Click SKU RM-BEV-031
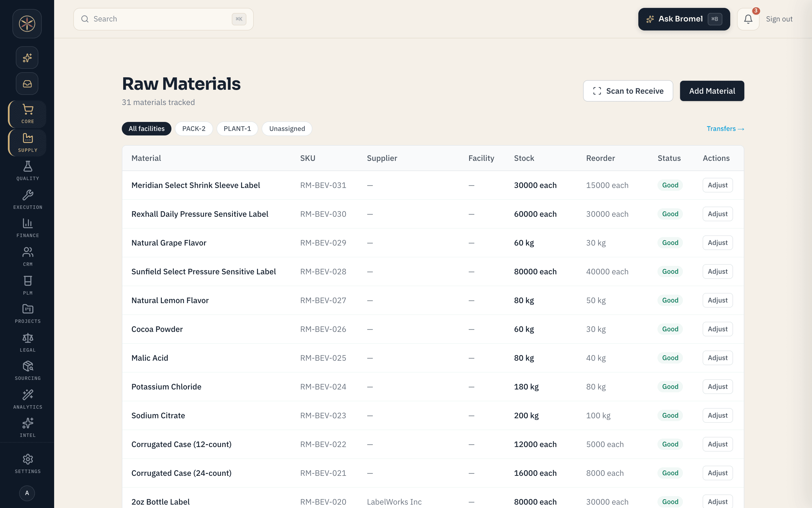The width and height of the screenshot is (812, 508). pyautogui.click(x=323, y=185)
